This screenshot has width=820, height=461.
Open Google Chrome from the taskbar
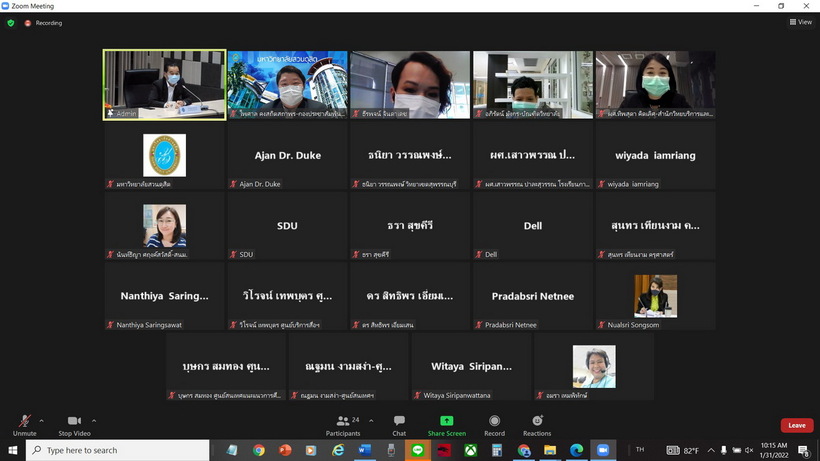point(258,450)
